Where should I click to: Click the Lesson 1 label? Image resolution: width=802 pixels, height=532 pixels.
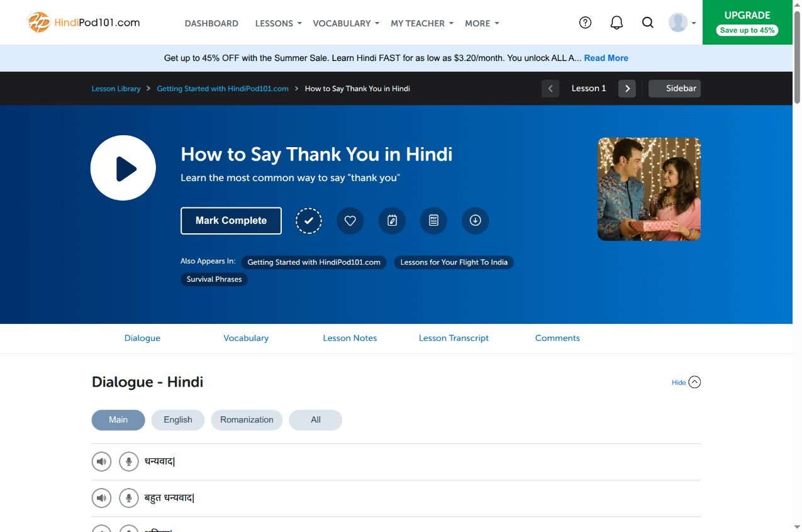[589, 89]
